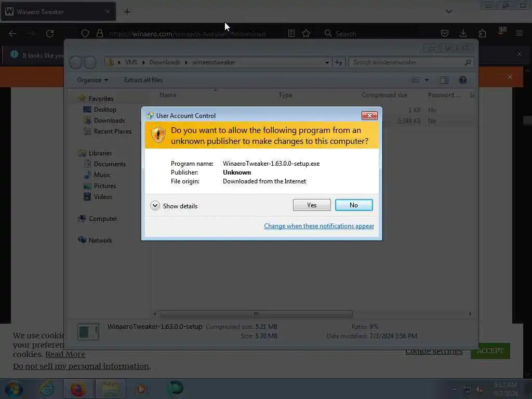Viewport: 532px width, 399px height.
Task: Open the Firefox tracking protection shield
Action: pyautogui.click(x=85, y=34)
